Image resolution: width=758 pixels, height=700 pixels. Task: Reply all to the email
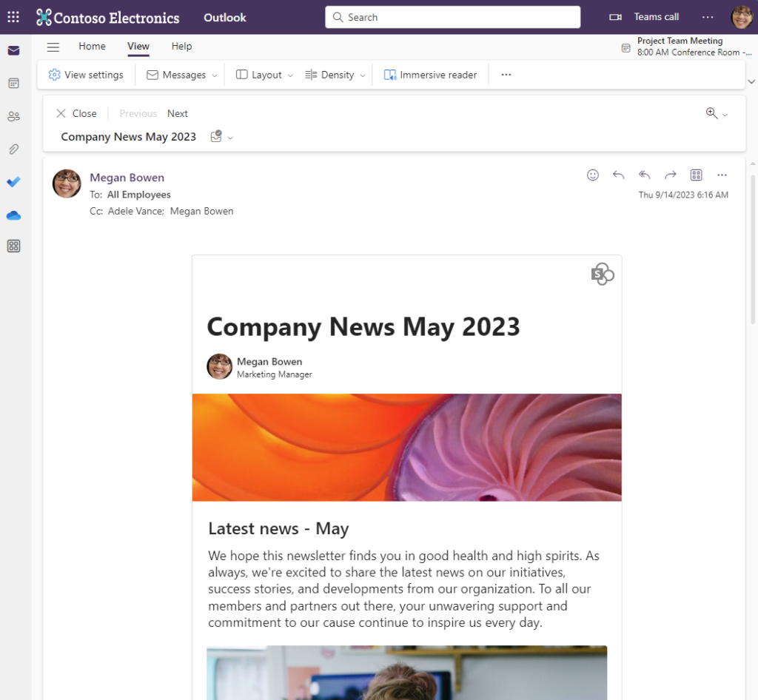[644, 175]
